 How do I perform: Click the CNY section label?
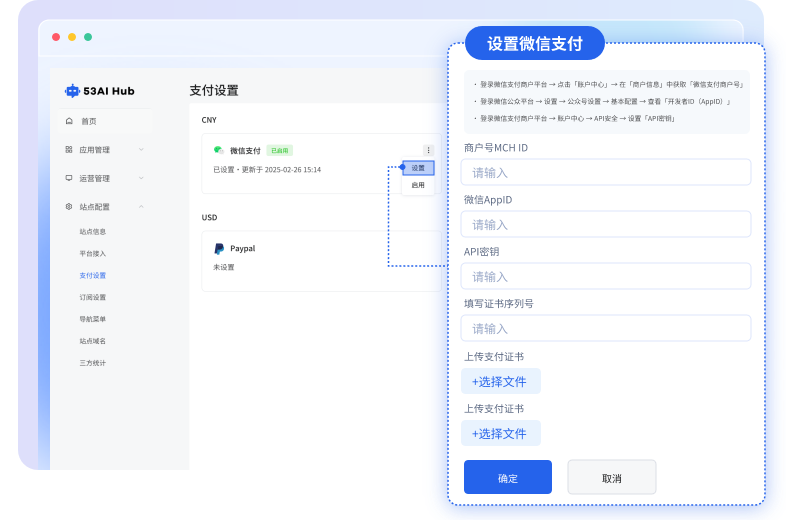209,120
